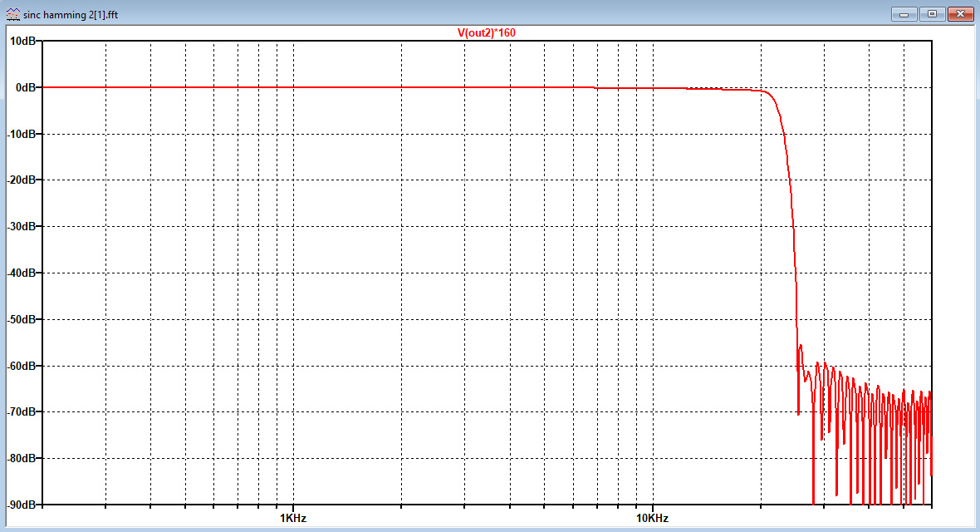Screen dimensions: 980x532
Task: Click the 10dB vertical axis label
Action: pyautogui.click(x=22, y=42)
